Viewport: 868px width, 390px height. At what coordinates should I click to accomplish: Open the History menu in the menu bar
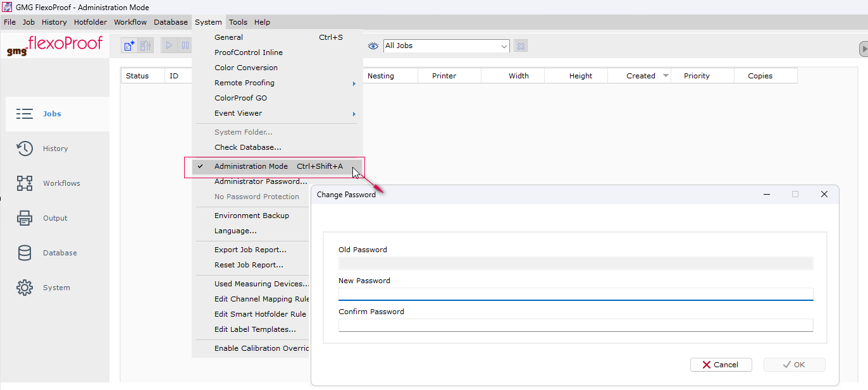(x=54, y=22)
